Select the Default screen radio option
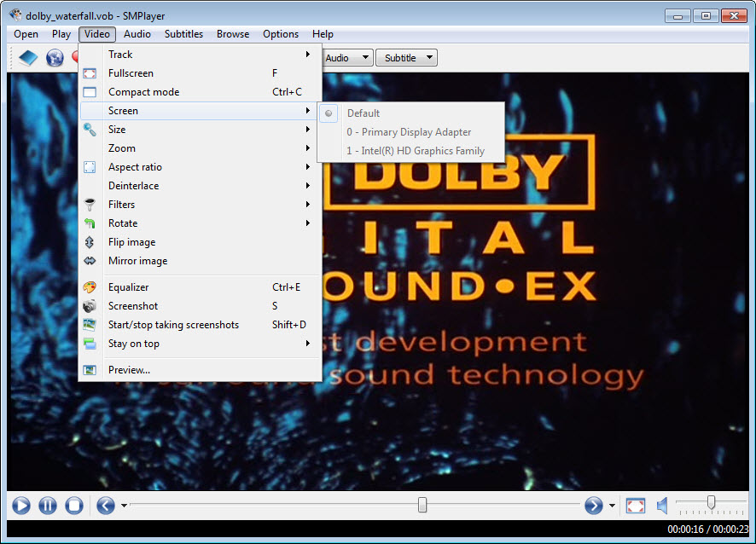Viewport: 756px width, 544px height. click(410, 113)
